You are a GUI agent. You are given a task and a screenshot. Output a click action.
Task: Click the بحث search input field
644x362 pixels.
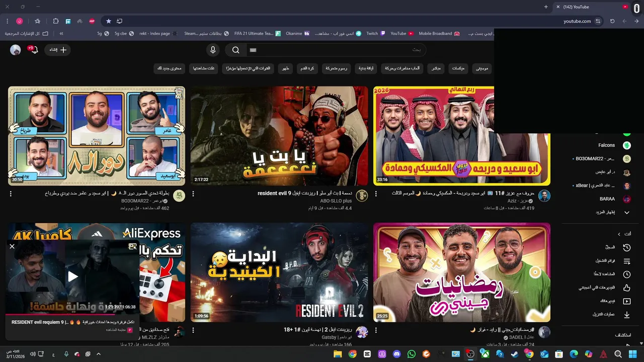[336, 50]
